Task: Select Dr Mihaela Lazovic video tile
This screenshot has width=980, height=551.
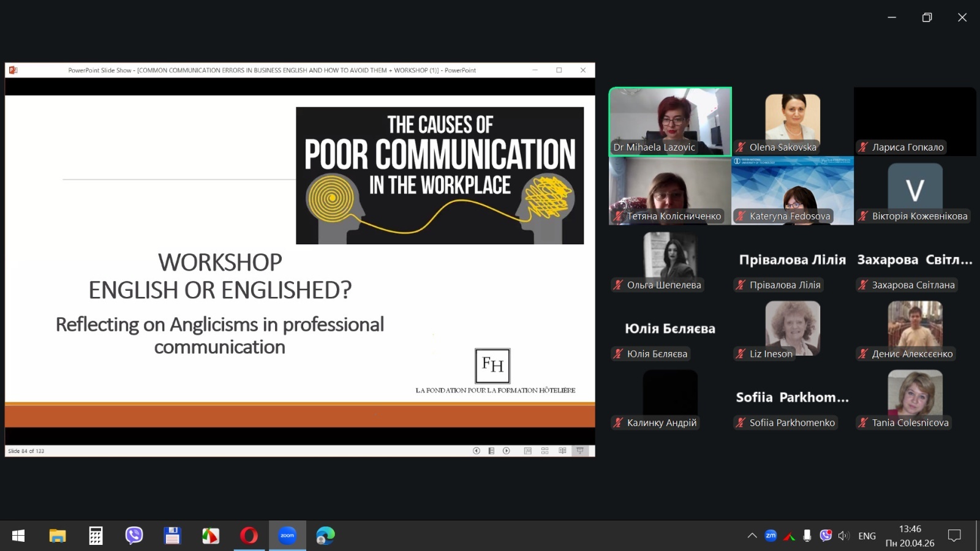Action: click(x=670, y=121)
